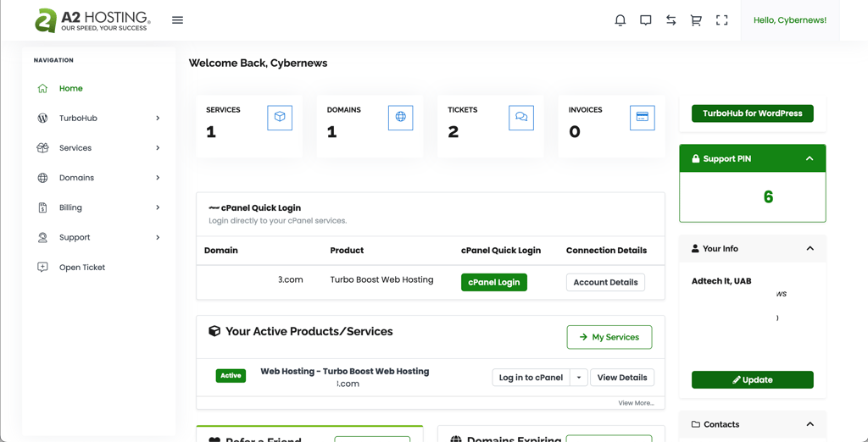Click the Support PIN number 6
The width and height of the screenshot is (868, 442).
[x=768, y=197]
